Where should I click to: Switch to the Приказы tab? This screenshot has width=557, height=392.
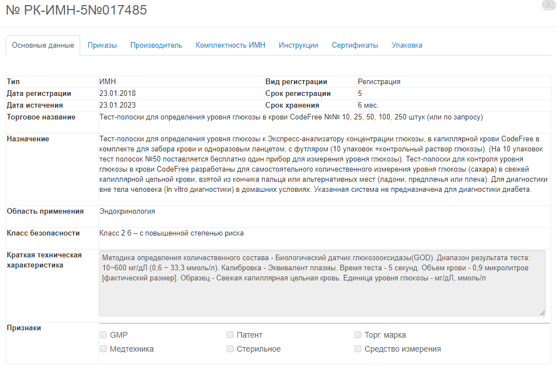pyautogui.click(x=102, y=45)
